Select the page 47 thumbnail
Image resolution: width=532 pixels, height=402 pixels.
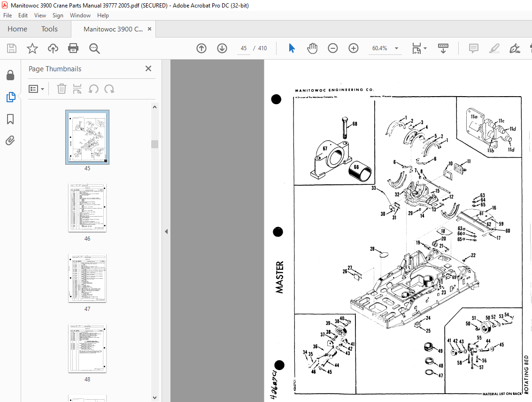click(x=87, y=278)
